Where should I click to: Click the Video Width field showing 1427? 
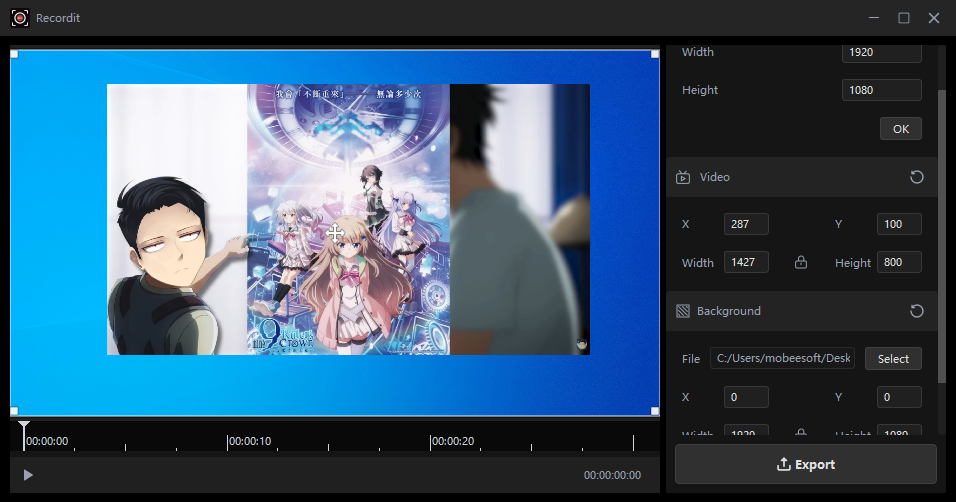click(x=746, y=263)
